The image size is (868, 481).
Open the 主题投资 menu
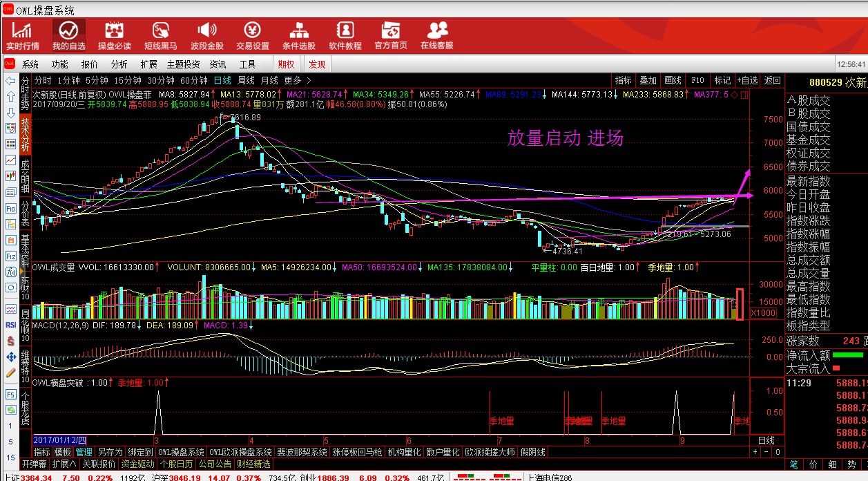pyautogui.click(x=183, y=64)
